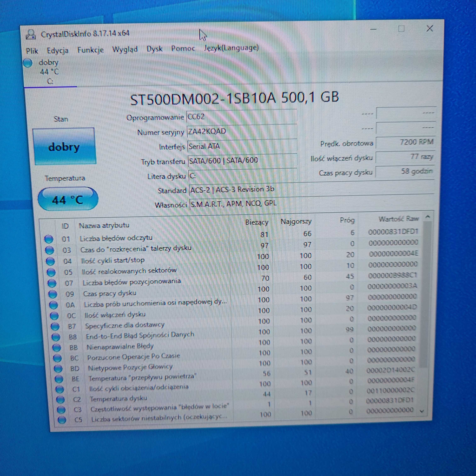Click the 7200 RPM rotation speed field
Screen dimensions: 476x476
tap(405, 142)
